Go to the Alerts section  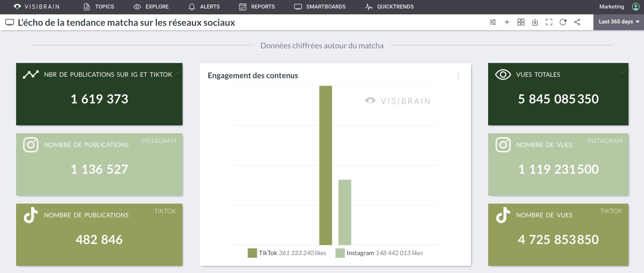pos(204,6)
